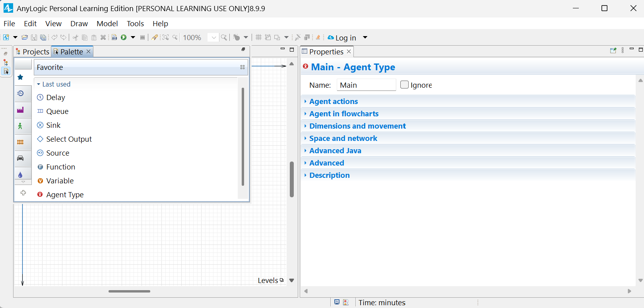Click the zoom magnifier toolbar icon
This screenshot has height=308, width=644.
click(224, 37)
